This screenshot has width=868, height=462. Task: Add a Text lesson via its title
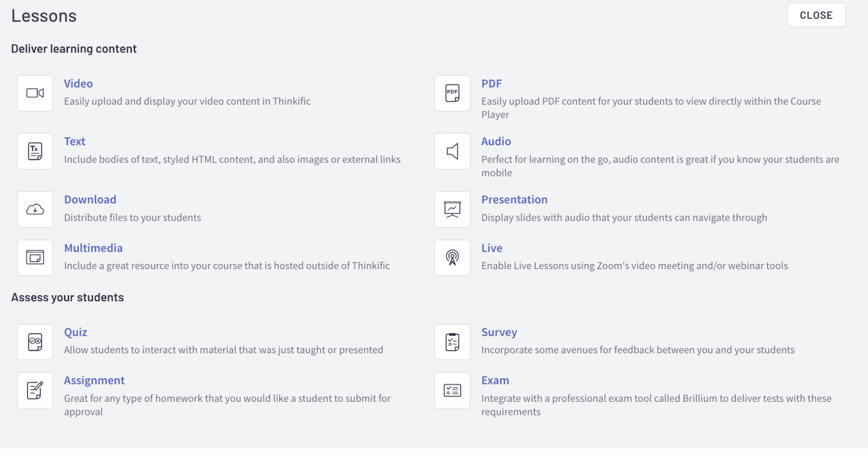(x=75, y=142)
